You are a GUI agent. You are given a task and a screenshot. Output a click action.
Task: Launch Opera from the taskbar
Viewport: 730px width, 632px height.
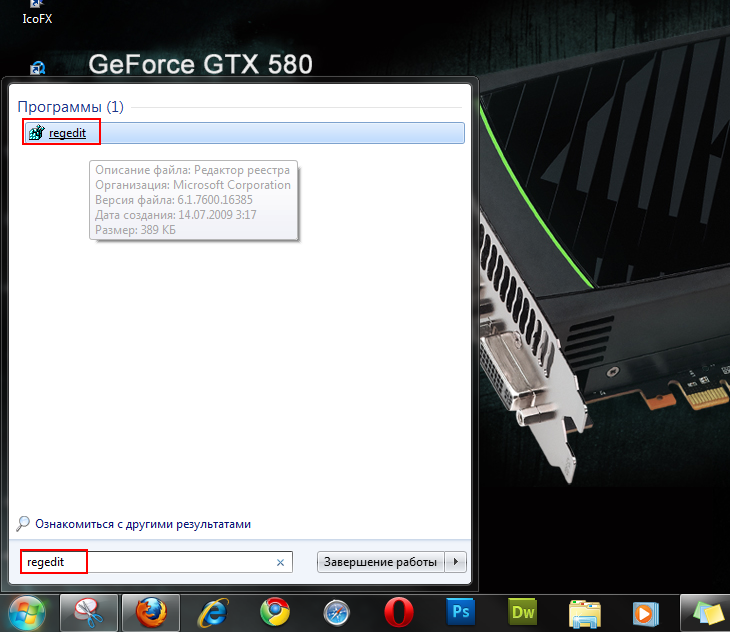pos(399,613)
